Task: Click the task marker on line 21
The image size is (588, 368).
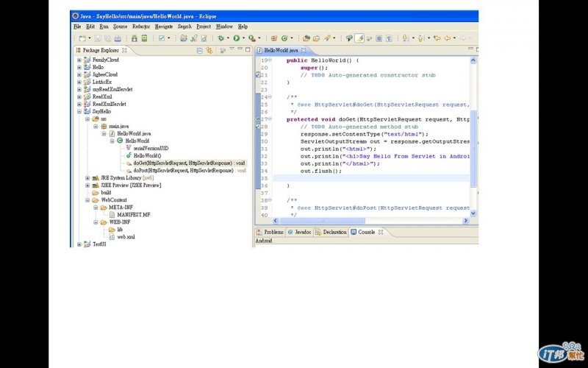Action: pos(258,75)
